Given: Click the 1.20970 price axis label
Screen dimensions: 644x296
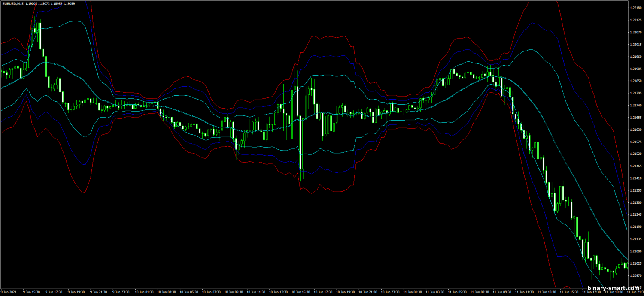Looking at the screenshot, I should point(636,275).
